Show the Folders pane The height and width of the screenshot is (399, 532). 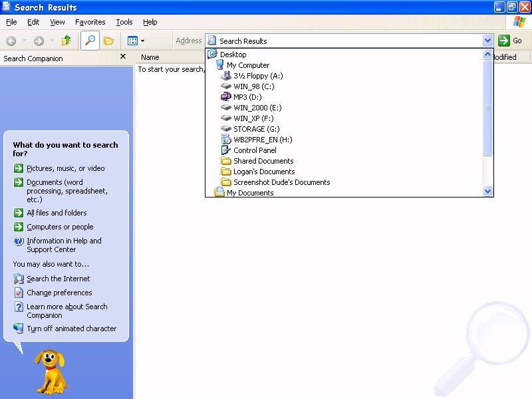click(x=108, y=41)
